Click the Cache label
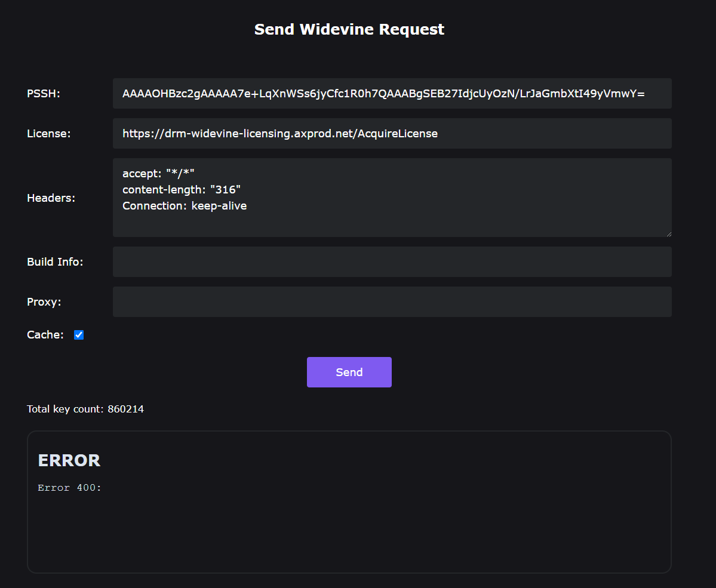Viewport: 716px width, 588px height. click(45, 335)
